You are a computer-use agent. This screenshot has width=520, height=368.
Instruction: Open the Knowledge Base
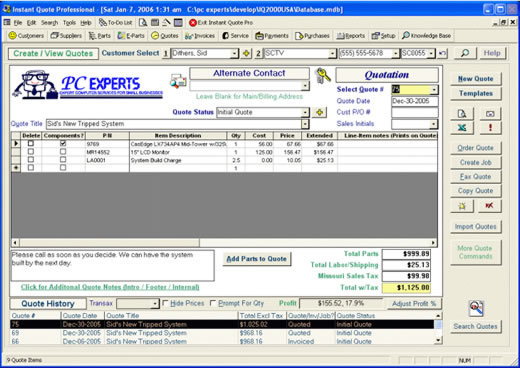(427, 36)
